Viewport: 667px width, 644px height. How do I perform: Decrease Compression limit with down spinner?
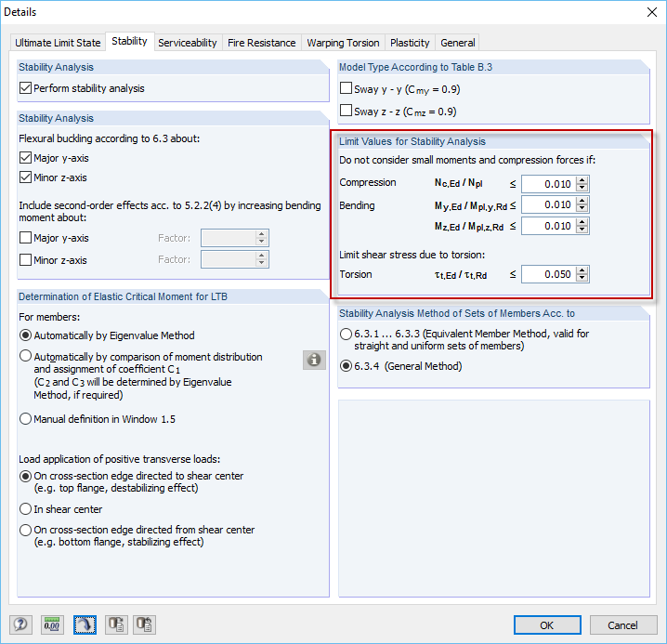[x=582, y=188]
